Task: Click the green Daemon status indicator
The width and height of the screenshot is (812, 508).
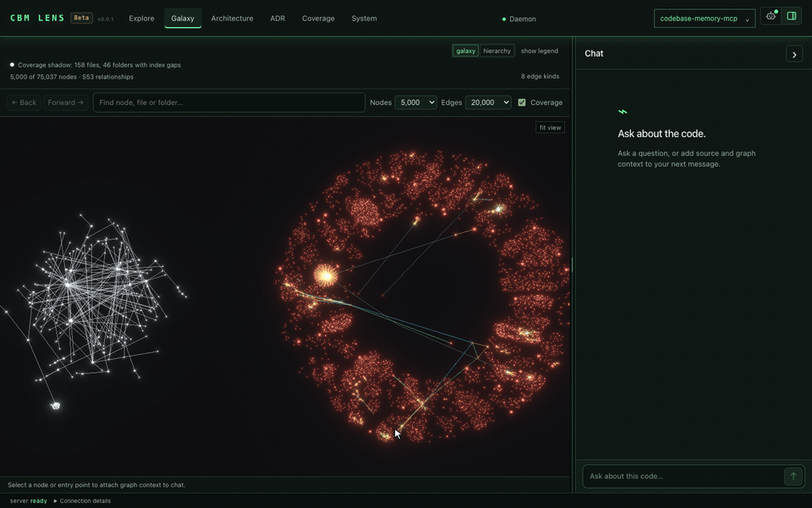Action: (x=518, y=19)
